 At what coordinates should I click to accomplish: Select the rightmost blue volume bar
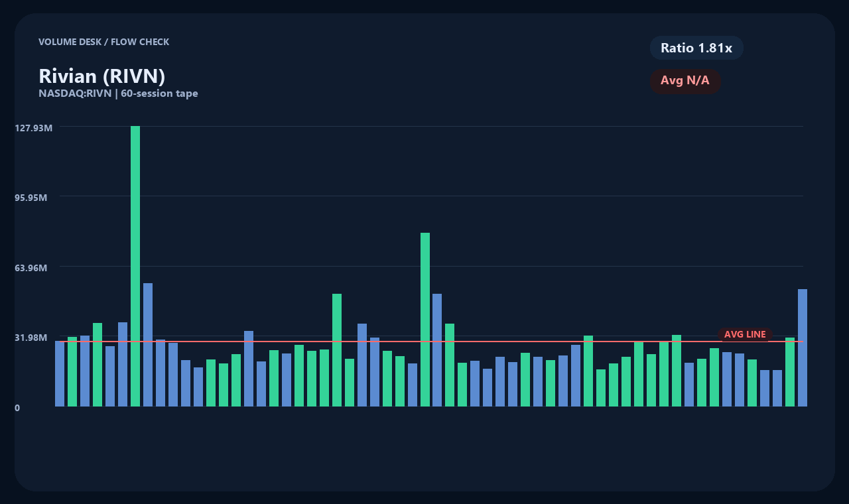803,347
